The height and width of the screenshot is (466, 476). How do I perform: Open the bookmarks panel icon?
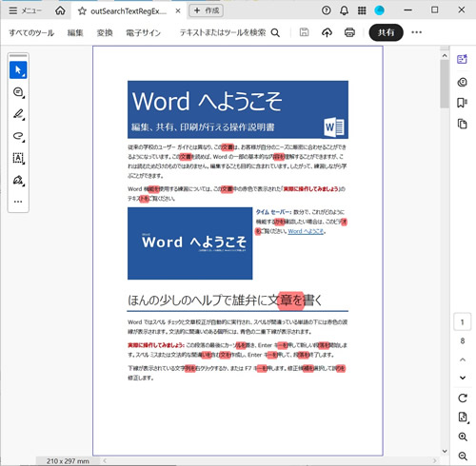(x=463, y=103)
